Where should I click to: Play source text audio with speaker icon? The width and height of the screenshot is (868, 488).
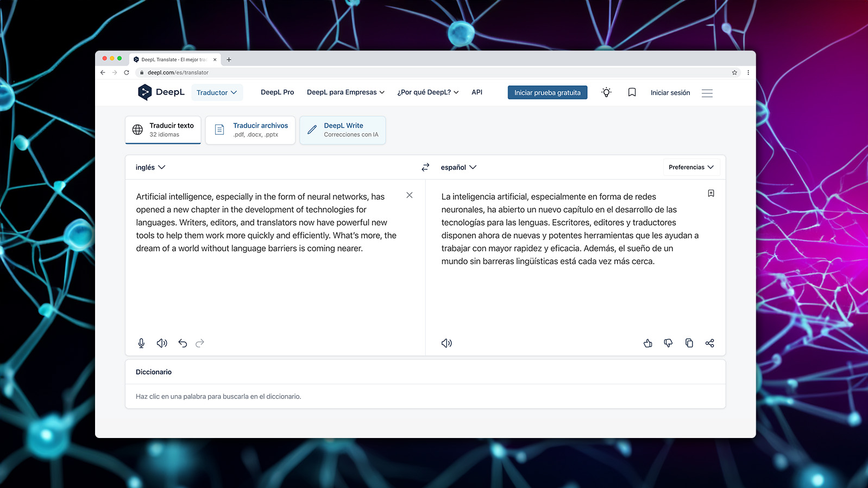point(162,343)
